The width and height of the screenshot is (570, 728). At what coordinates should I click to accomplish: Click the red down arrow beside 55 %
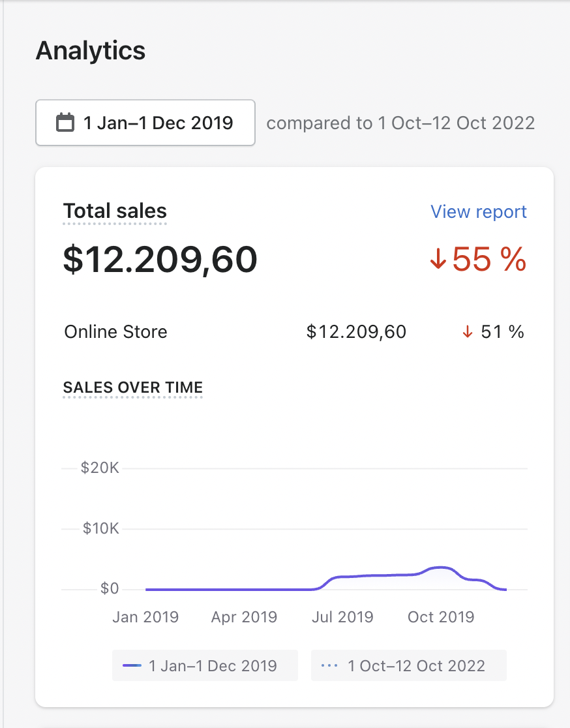pyautogui.click(x=438, y=258)
